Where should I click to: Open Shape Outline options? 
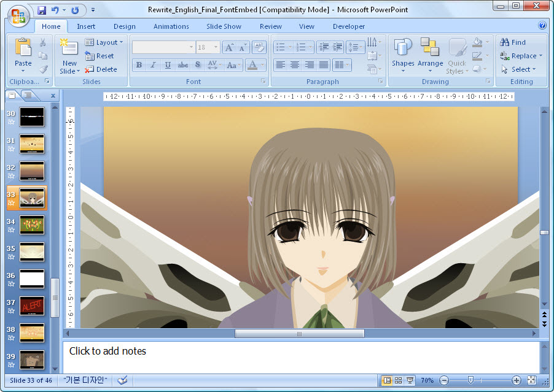coord(477,56)
